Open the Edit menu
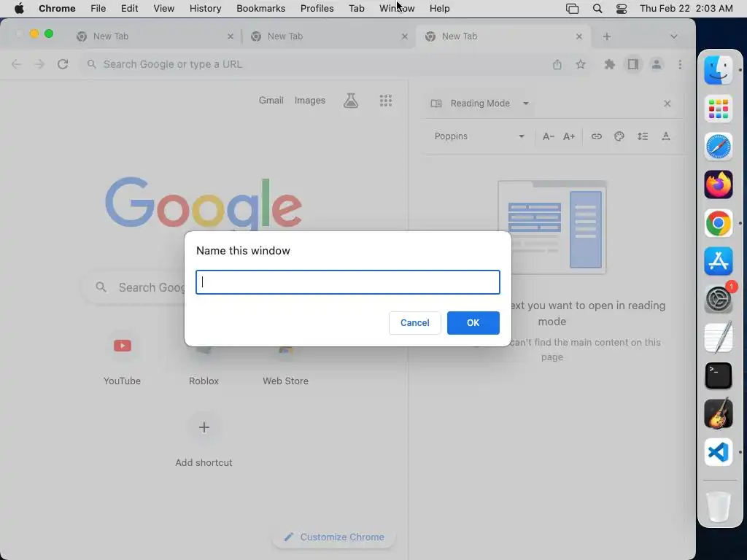The image size is (747, 560). click(x=129, y=9)
